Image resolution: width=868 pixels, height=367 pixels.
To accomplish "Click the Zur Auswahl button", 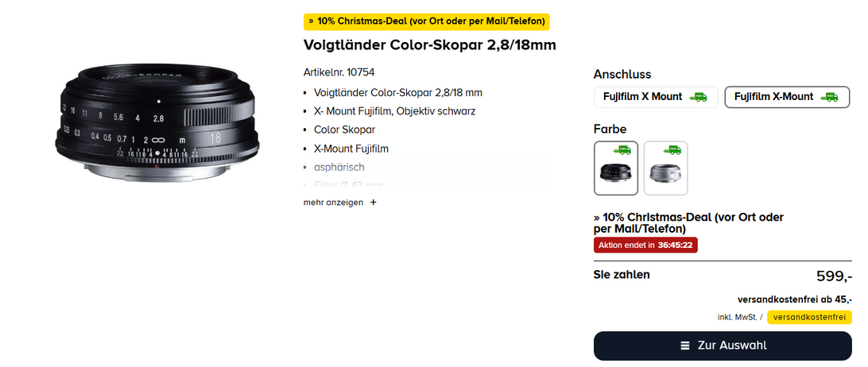I will pyautogui.click(x=723, y=346).
